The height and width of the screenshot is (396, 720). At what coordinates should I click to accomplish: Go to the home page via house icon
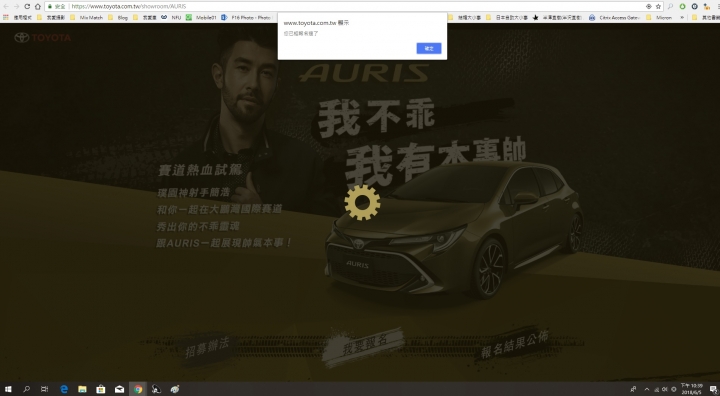(x=38, y=6)
